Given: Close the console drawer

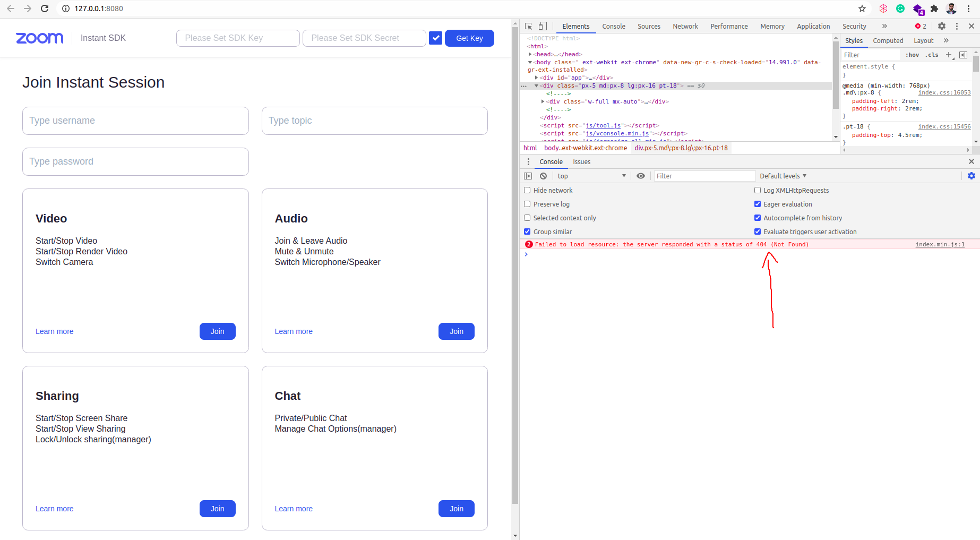Looking at the screenshot, I should click(x=972, y=161).
